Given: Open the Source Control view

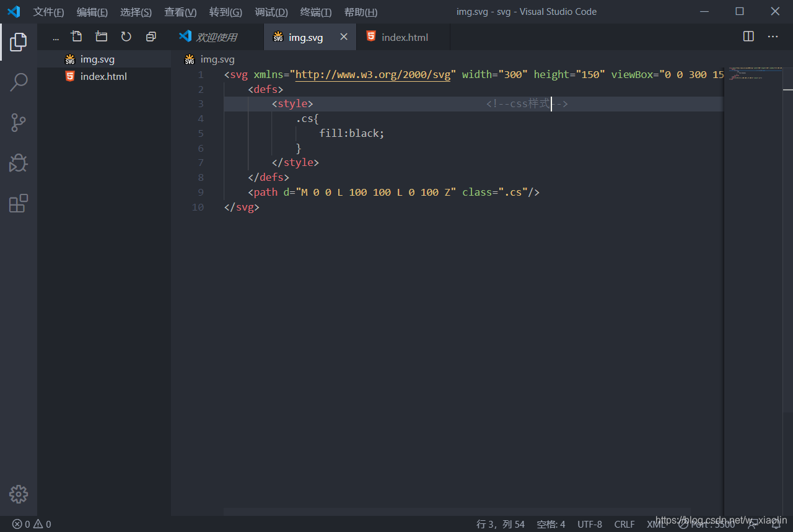Looking at the screenshot, I should [19, 123].
